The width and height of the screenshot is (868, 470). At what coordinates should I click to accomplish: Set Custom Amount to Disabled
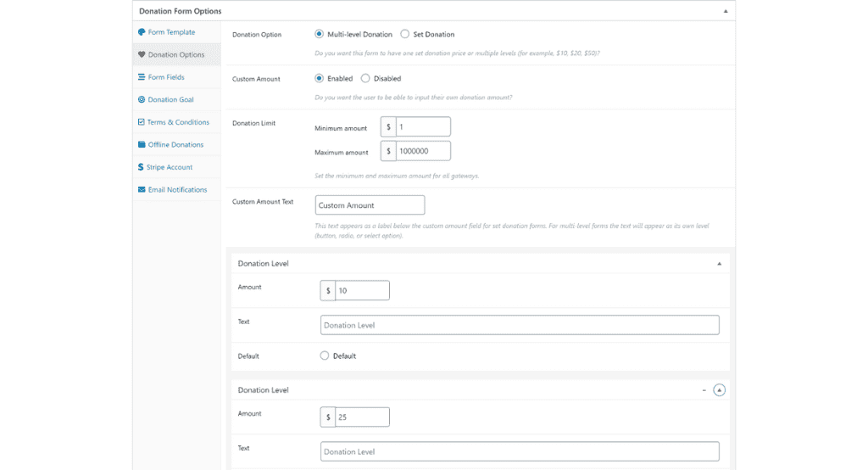(365, 78)
